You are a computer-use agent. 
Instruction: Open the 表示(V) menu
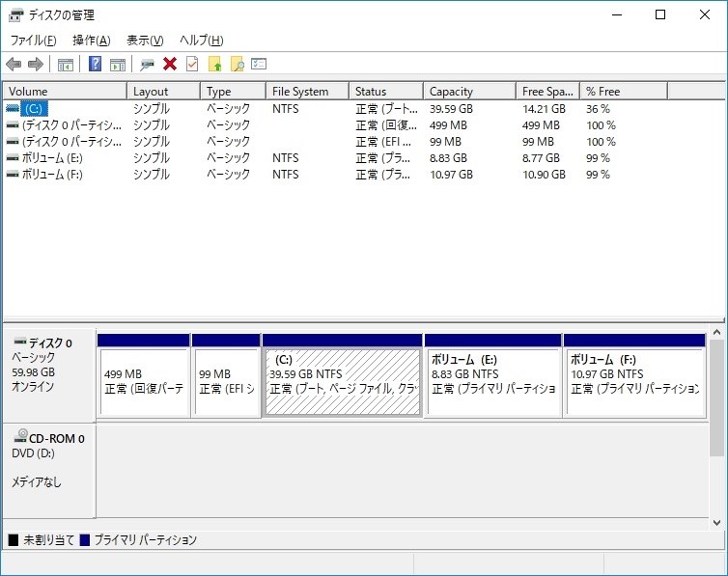(146, 41)
